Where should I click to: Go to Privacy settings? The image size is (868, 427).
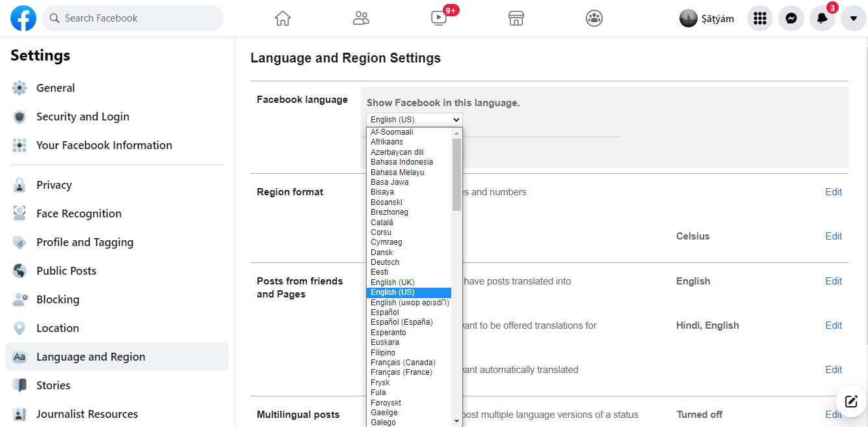coord(117,185)
